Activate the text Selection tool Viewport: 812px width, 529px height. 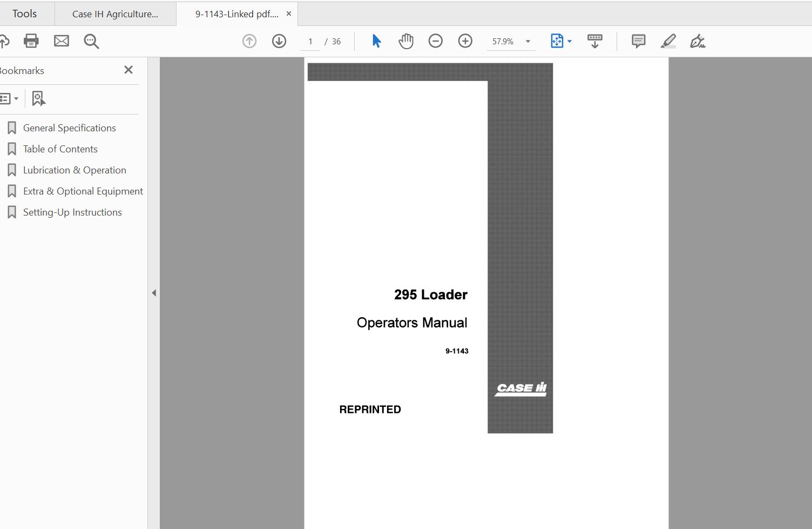coord(377,41)
